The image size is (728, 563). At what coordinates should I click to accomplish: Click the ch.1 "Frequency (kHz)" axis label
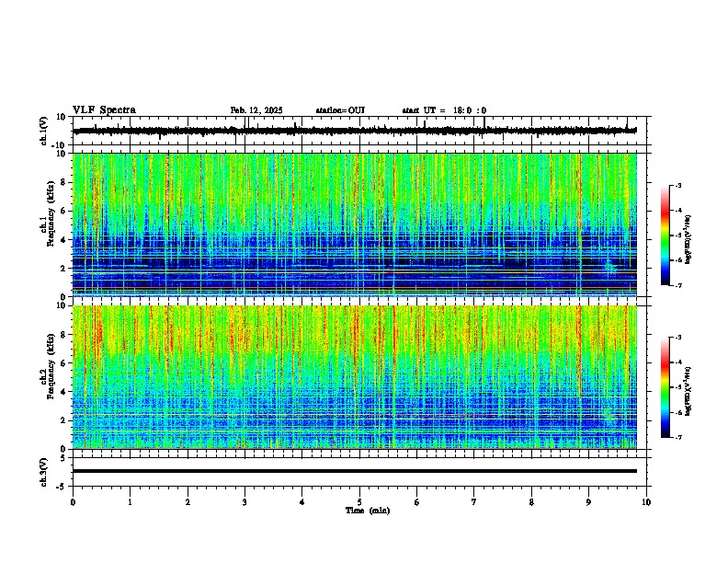51,213
